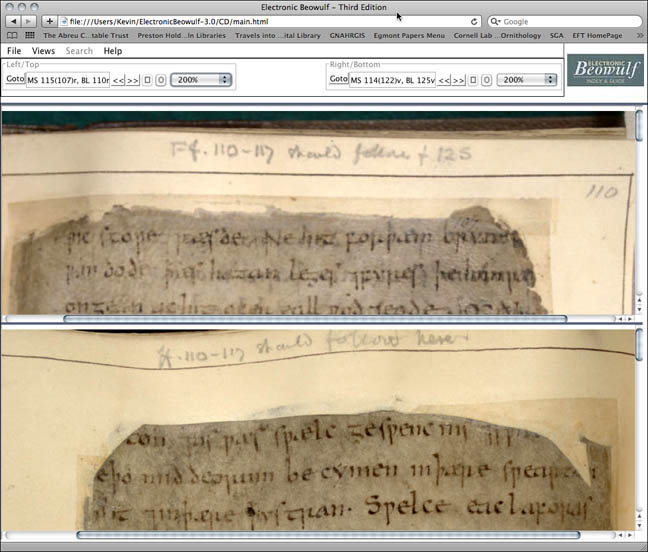Open the Views menu

tap(43, 51)
